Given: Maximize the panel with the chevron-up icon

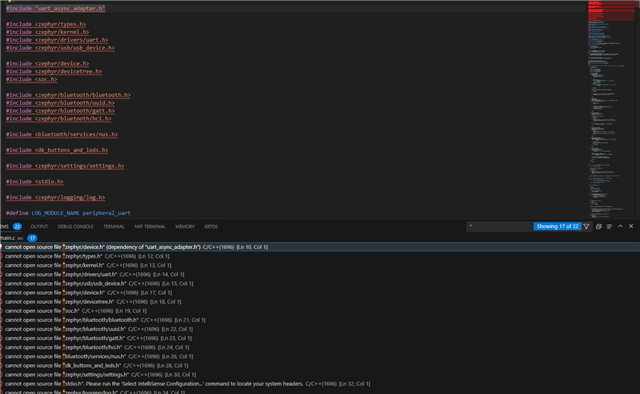Looking at the screenshot, I should 620,226.
